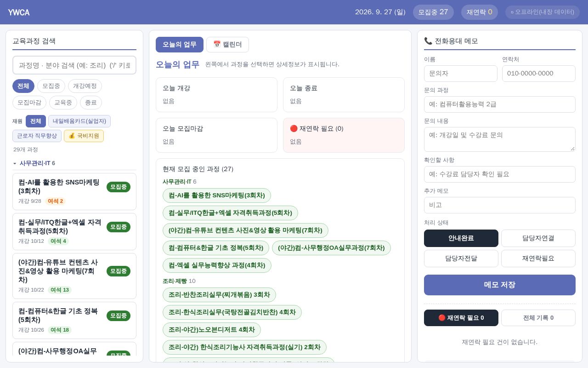Collapse the 사무관리·IT category arrow

point(15,163)
